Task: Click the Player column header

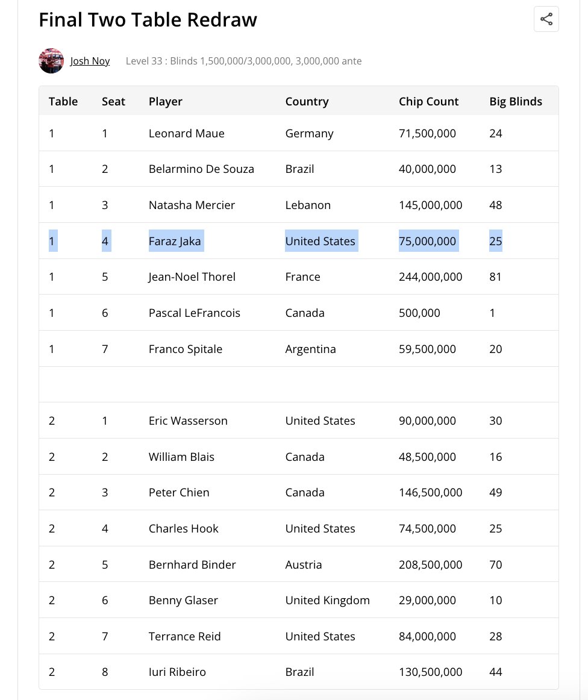Action: pyautogui.click(x=165, y=101)
